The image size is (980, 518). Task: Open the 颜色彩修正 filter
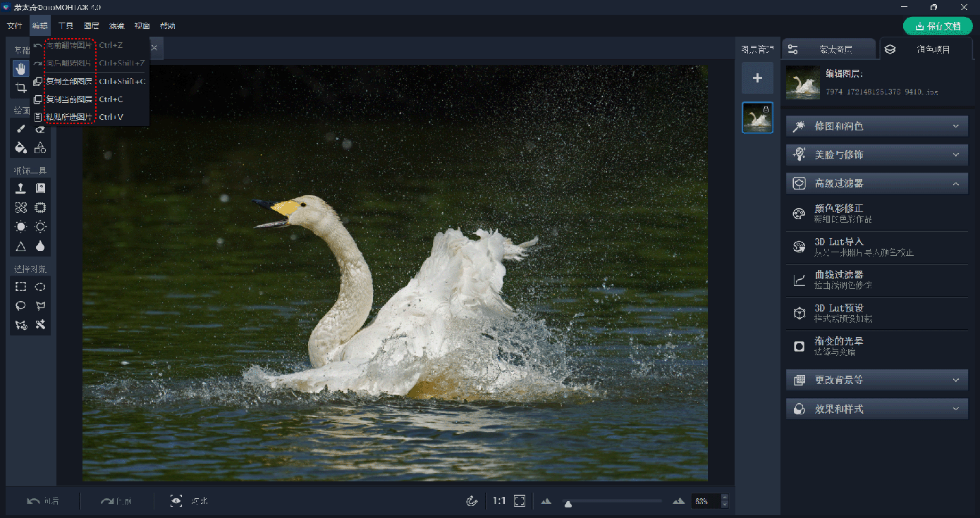tap(877, 214)
